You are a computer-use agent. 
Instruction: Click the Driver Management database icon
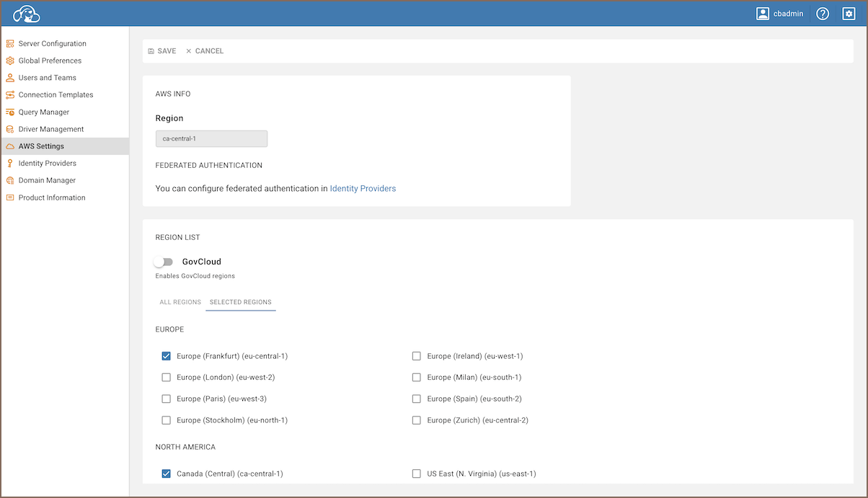10,130
